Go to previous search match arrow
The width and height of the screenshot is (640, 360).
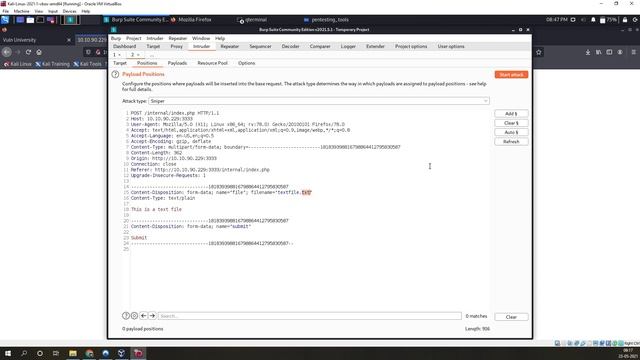[143, 316]
